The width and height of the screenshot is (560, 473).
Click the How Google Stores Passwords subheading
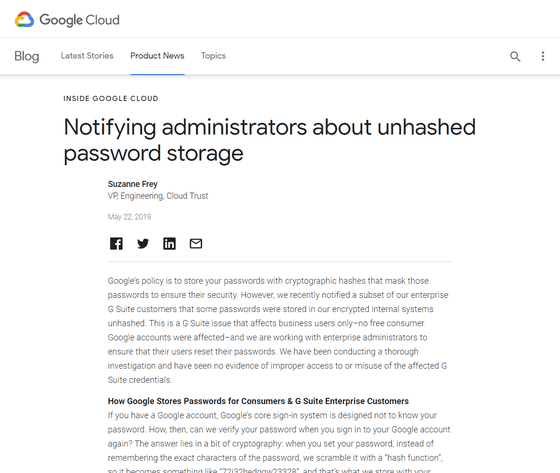click(258, 401)
